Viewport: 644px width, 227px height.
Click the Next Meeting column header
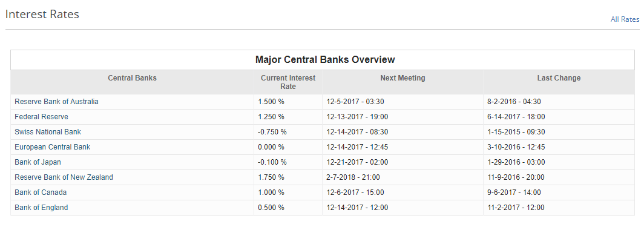(402, 78)
